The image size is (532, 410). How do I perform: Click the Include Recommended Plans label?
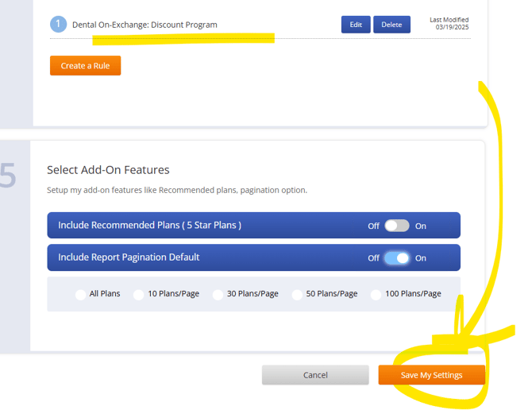(149, 226)
